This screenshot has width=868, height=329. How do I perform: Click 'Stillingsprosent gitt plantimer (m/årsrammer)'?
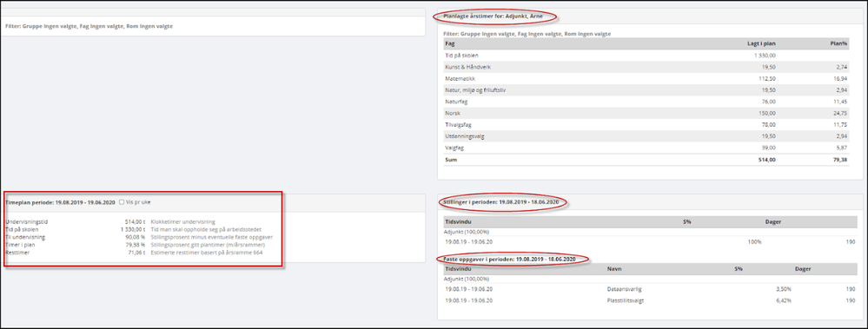(x=209, y=245)
